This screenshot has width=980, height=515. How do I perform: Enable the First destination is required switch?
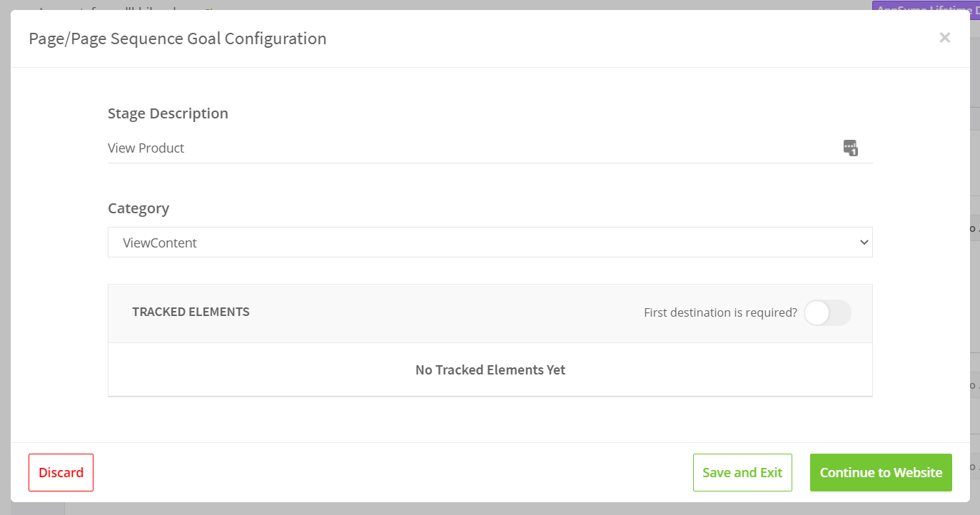click(x=827, y=312)
